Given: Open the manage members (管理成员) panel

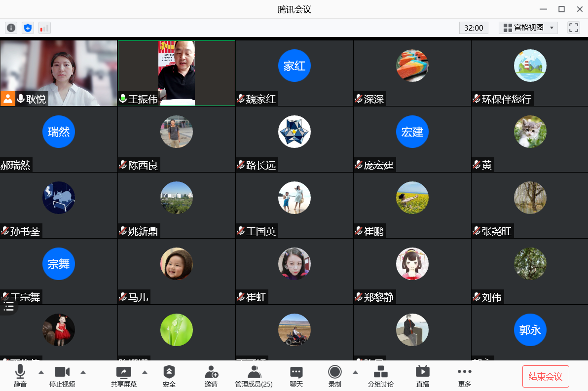Looking at the screenshot, I should pyautogui.click(x=254, y=376).
